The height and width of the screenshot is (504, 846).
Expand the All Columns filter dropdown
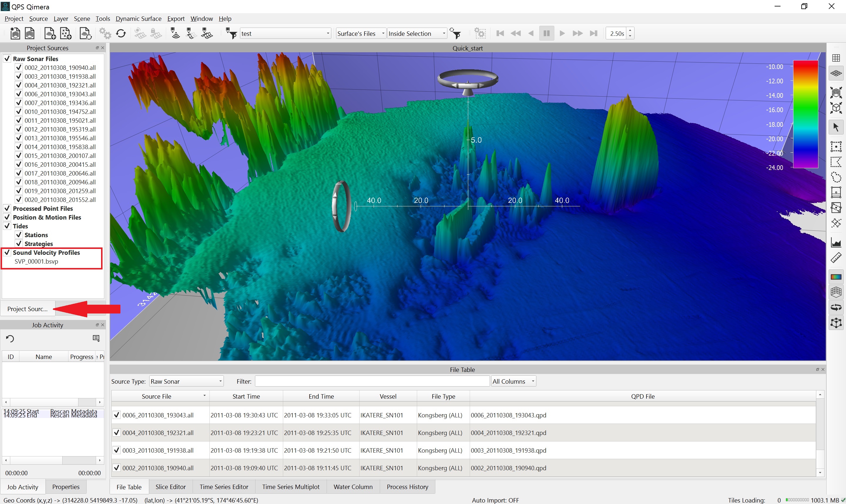click(x=513, y=381)
